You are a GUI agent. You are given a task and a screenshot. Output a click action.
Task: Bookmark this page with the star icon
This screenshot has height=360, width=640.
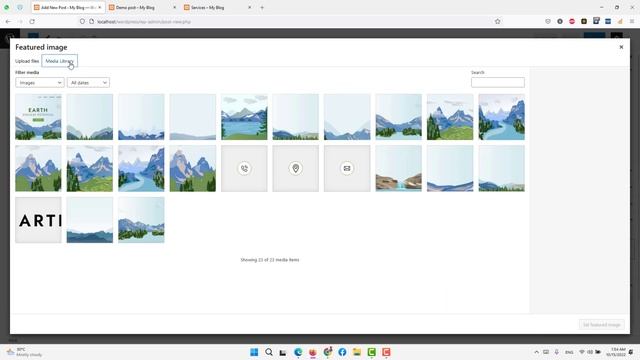(498, 22)
